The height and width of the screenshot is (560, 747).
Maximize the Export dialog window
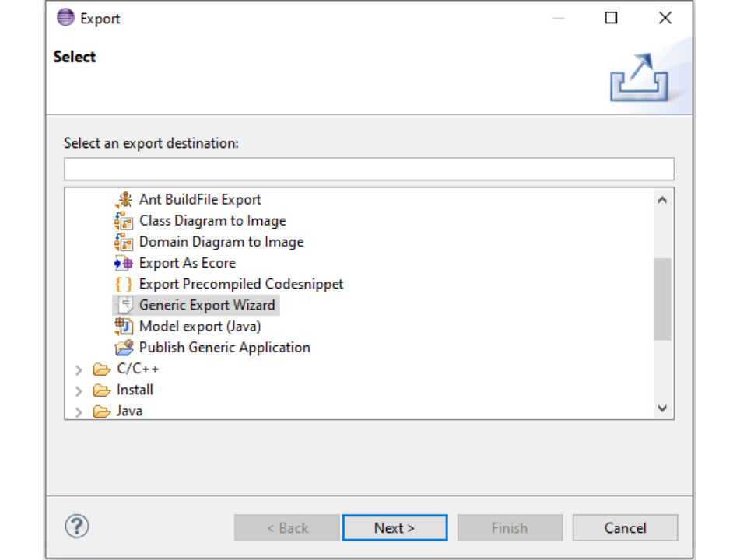click(x=612, y=18)
